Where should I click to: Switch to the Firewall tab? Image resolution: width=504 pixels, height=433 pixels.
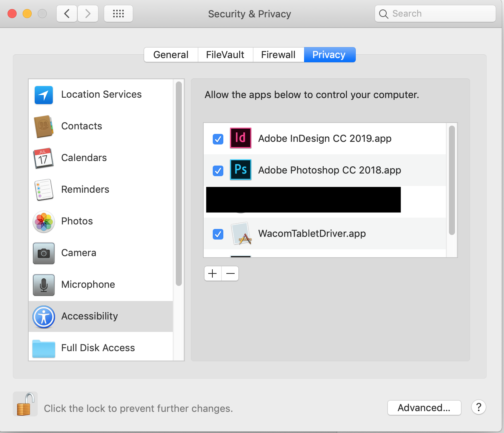point(278,55)
